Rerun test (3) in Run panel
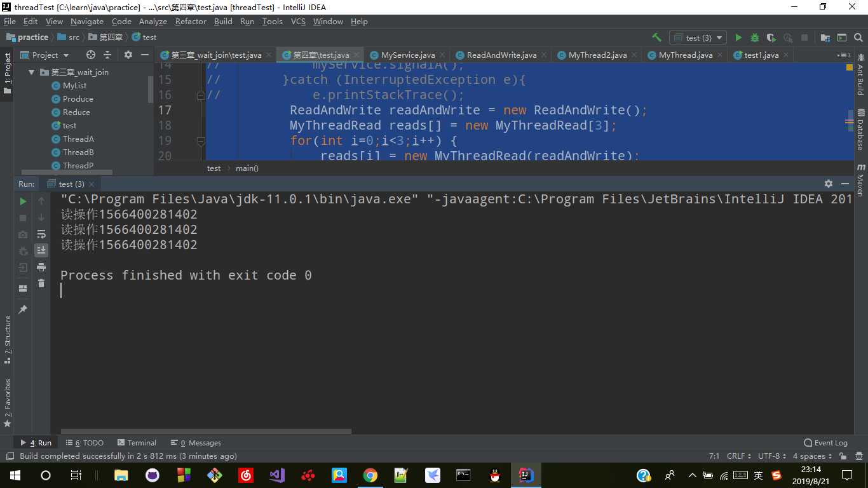Image resolution: width=868 pixels, height=488 pixels. [x=23, y=201]
